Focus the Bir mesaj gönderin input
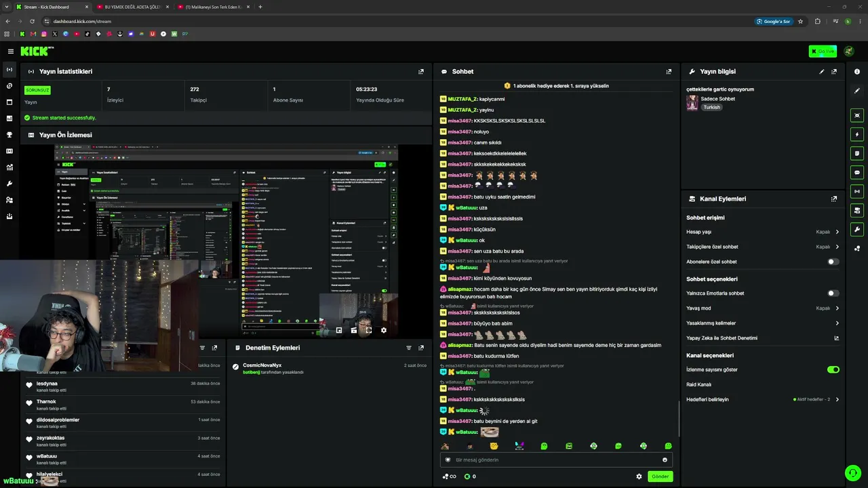 pos(556,460)
